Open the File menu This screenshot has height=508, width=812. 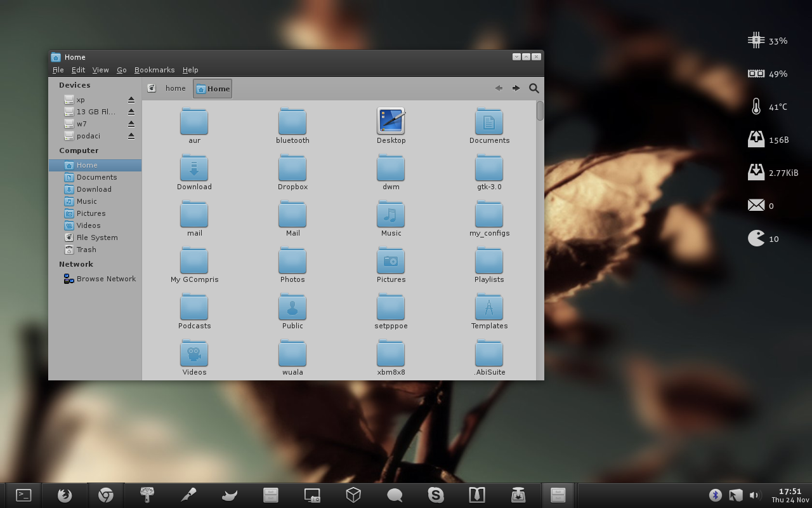(x=58, y=70)
